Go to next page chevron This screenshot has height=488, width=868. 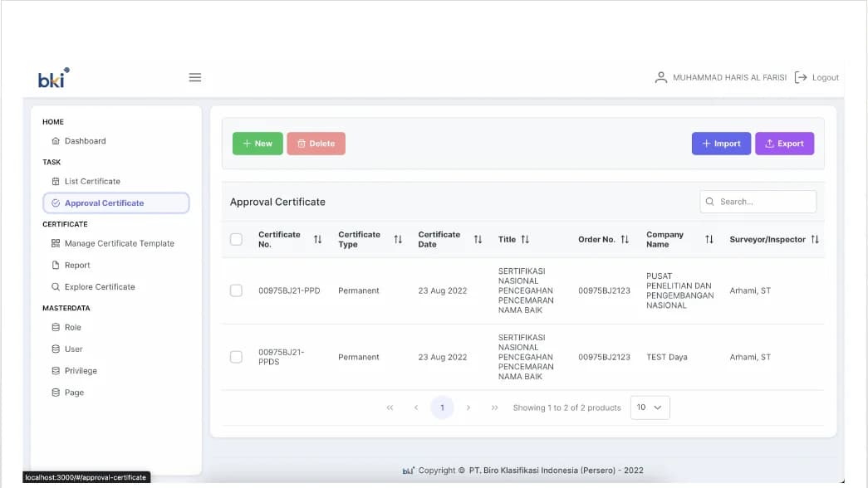(468, 407)
